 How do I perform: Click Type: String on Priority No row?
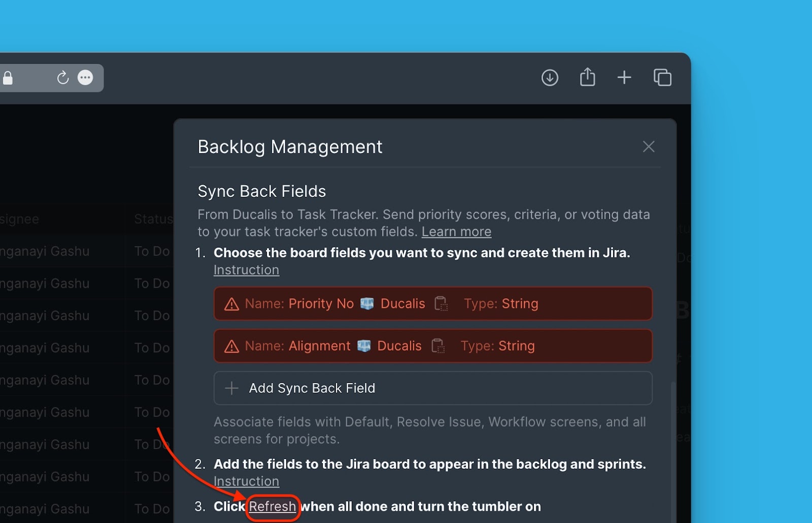pos(501,303)
